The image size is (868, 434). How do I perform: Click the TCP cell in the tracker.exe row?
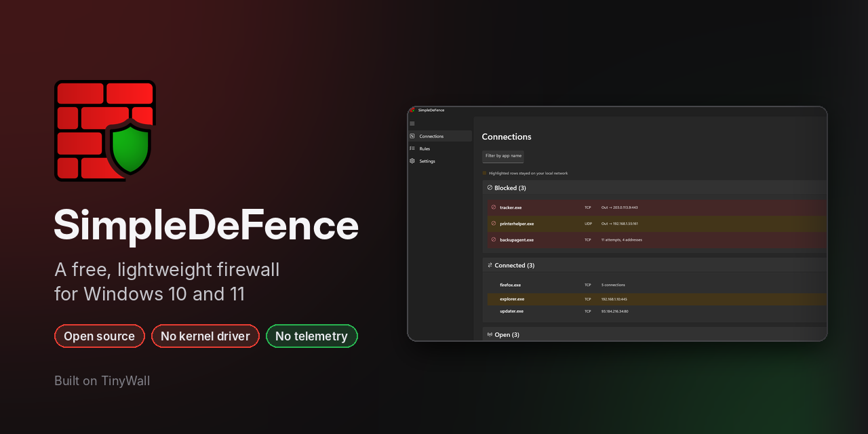[588, 208]
